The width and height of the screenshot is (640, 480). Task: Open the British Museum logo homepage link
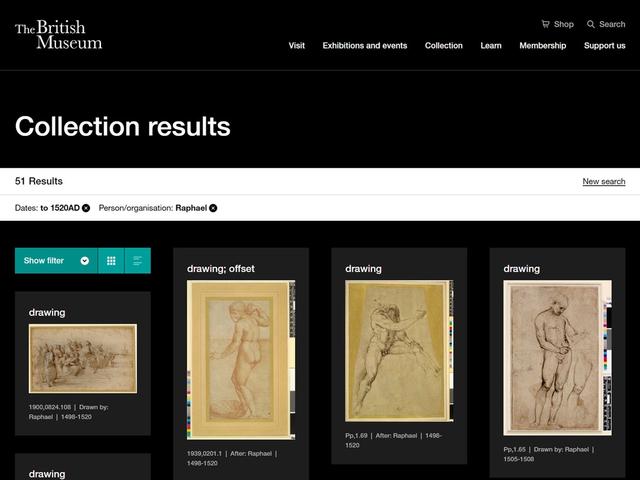[58, 35]
